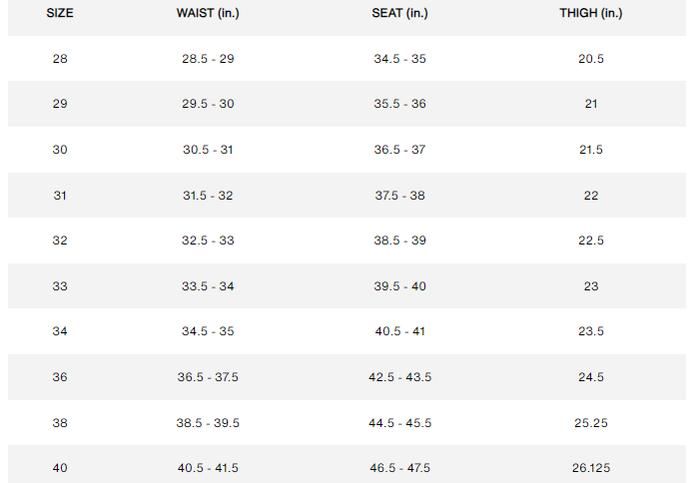Click the SEAT (in.) column header
This screenshot has height=483, width=700.
click(400, 13)
